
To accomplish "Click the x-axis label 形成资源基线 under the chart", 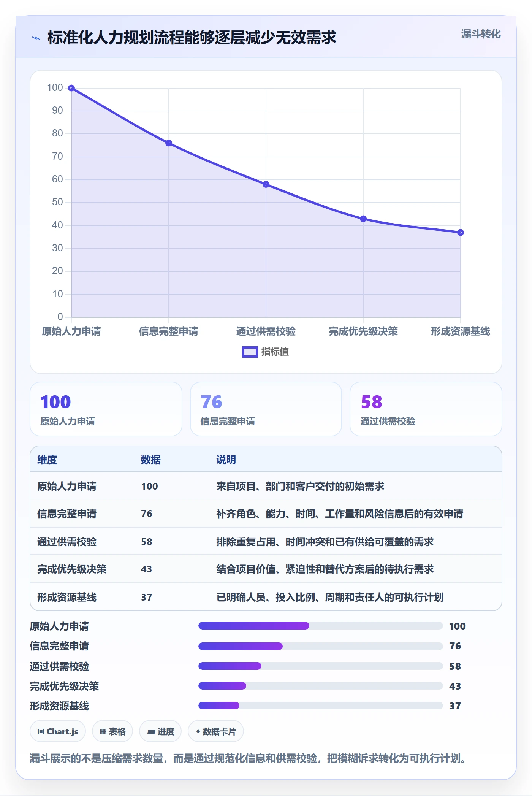I will (461, 331).
